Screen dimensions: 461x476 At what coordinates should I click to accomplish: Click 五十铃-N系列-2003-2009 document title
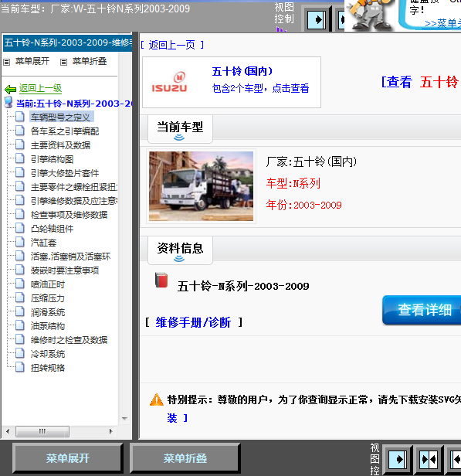point(243,286)
